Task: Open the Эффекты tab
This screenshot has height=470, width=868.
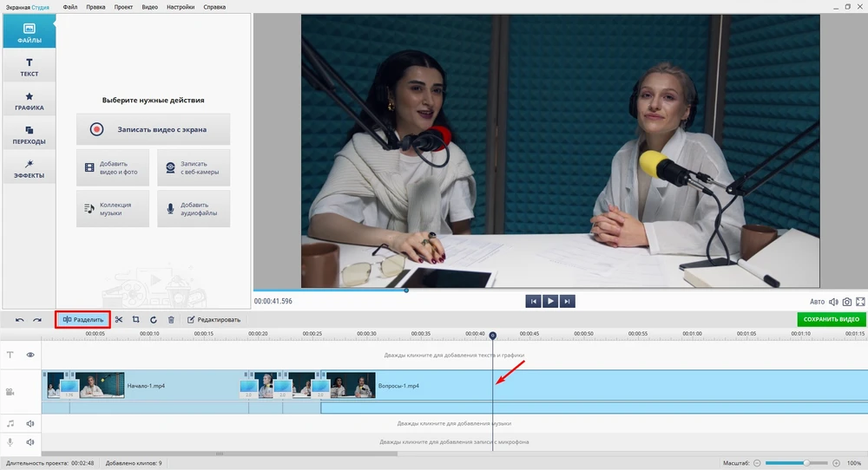Action: pyautogui.click(x=30, y=168)
